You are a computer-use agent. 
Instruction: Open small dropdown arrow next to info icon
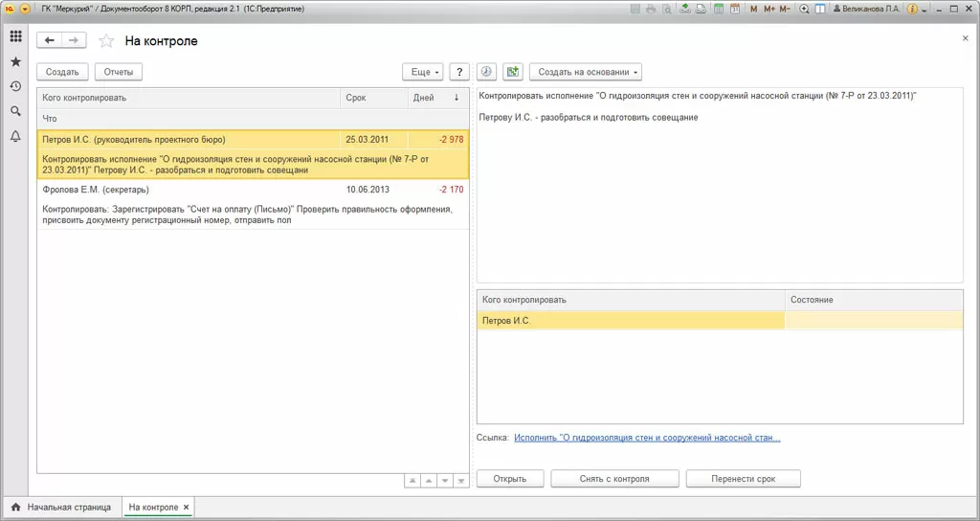pyautogui.click(x=924, y=10)
